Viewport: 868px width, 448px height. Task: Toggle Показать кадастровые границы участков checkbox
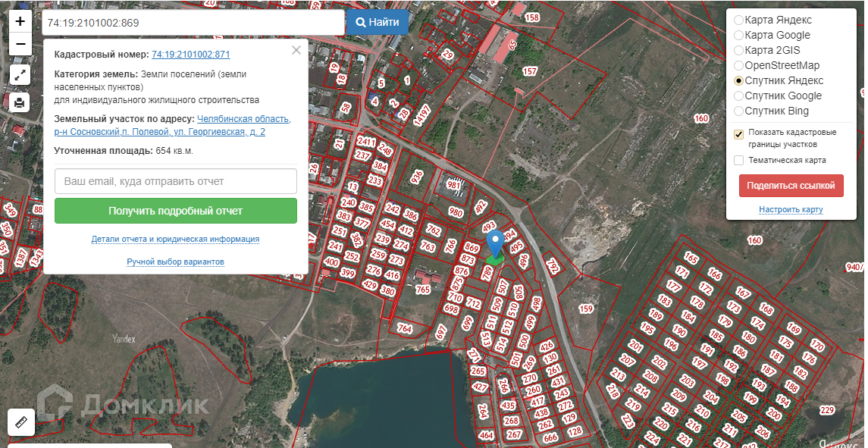tap(738, 135)
